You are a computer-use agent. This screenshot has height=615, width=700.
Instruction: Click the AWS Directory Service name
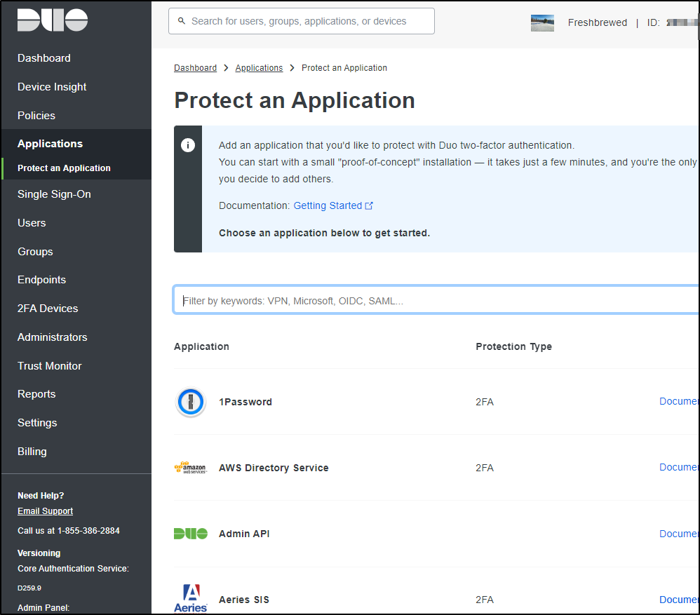pos(274,468)
